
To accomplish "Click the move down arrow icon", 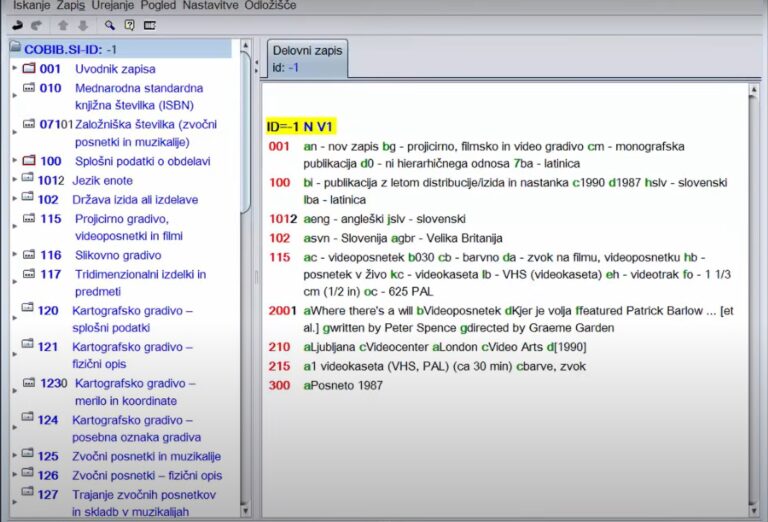I will click(x=84, y=25).
